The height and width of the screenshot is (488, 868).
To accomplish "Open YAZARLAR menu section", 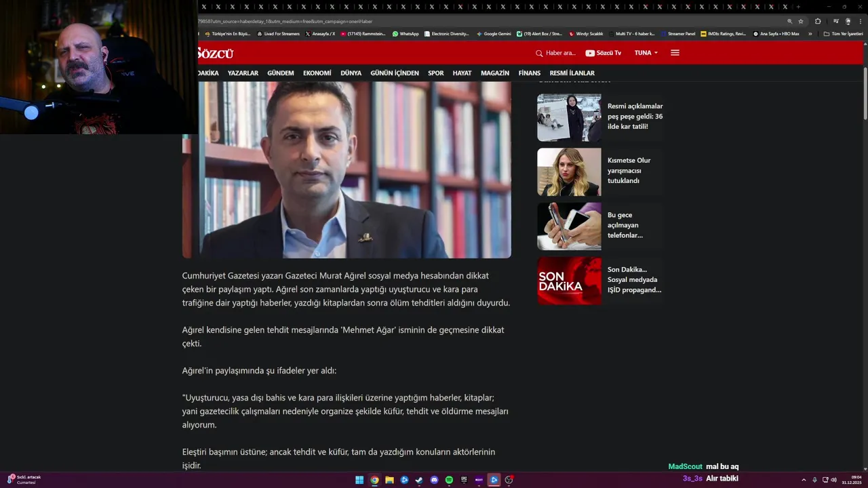I will point(243,73).
